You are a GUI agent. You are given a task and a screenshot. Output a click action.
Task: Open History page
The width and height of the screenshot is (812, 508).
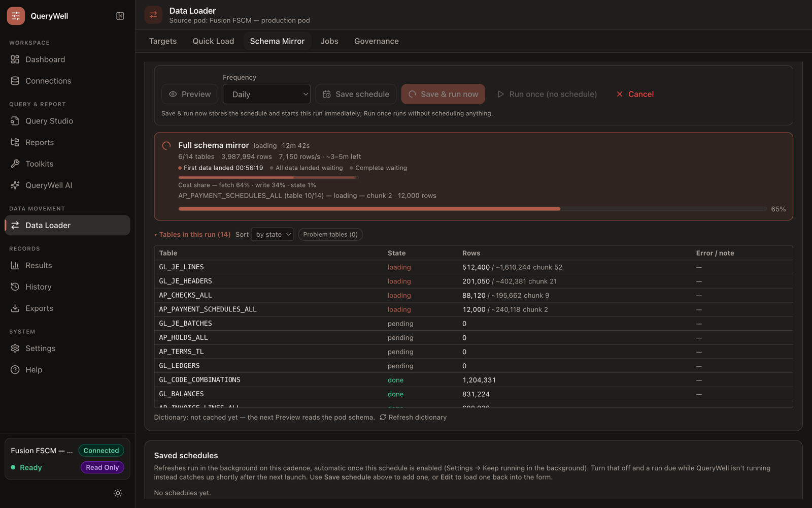tap(67, 287)
